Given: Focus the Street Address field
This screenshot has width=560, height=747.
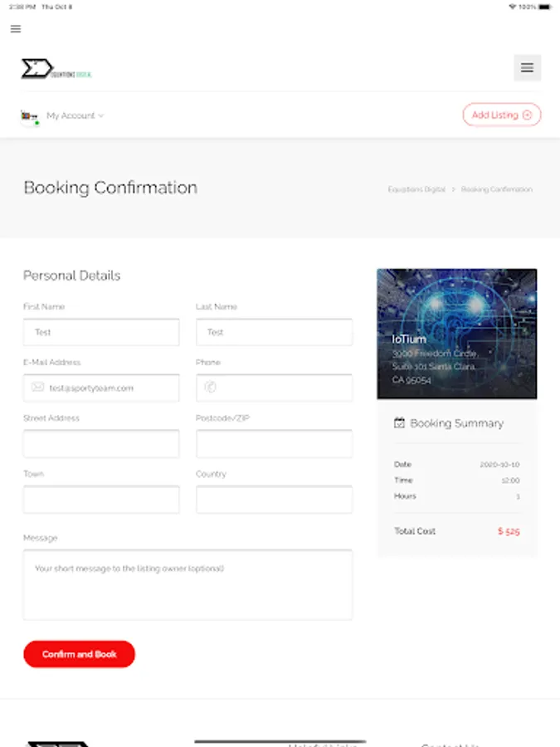Looking at the screenshot, I should (101, 444).
